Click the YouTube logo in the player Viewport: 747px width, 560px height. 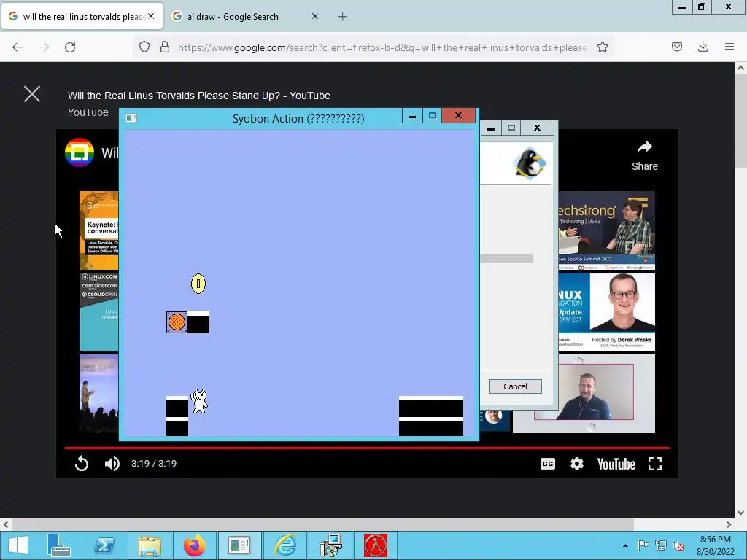click(x=616, y=464)
